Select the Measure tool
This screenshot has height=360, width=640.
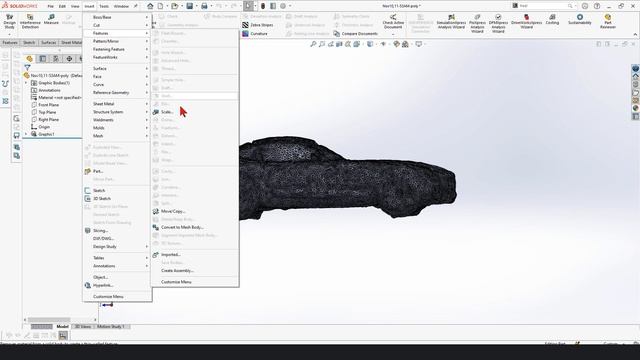(51, 20)
